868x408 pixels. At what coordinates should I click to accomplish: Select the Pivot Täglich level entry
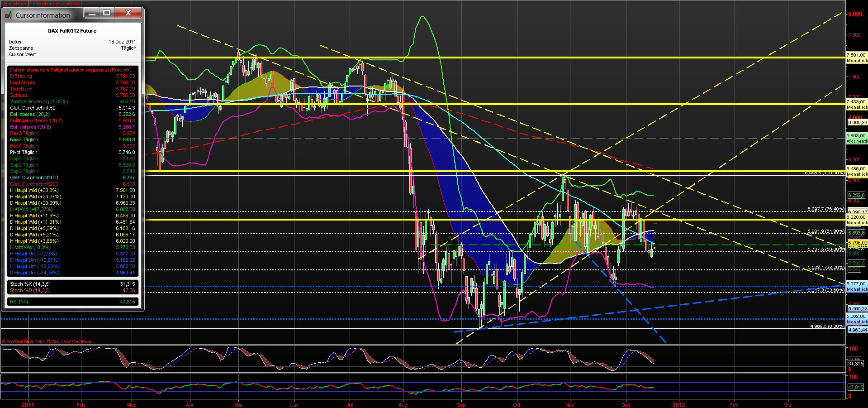click(x=23, y=152)
